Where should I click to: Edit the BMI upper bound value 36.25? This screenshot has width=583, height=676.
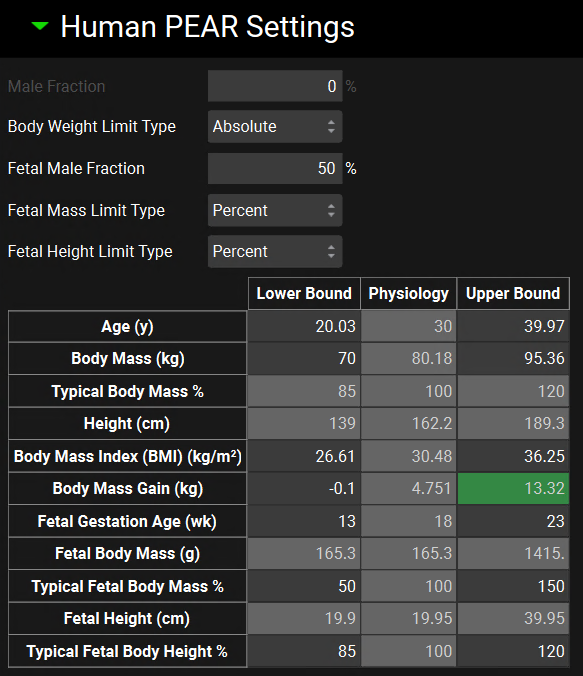point(513,456)
